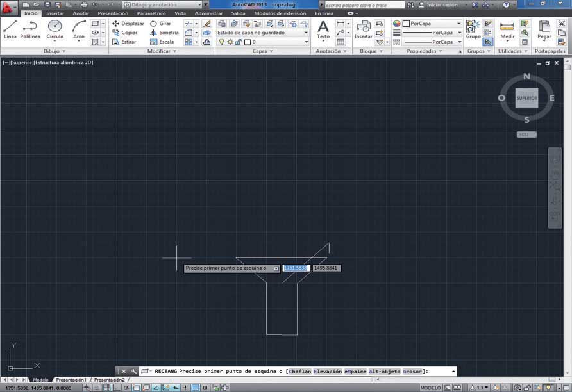
Task: Toggle the layer lock padlock icon
Action: (238, 42)
